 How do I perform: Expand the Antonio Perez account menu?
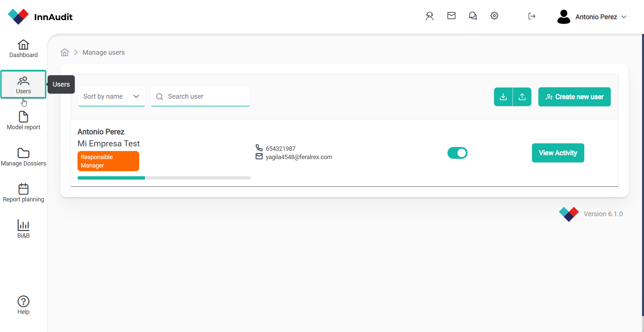pyautogui.click(x=592, y=17)
